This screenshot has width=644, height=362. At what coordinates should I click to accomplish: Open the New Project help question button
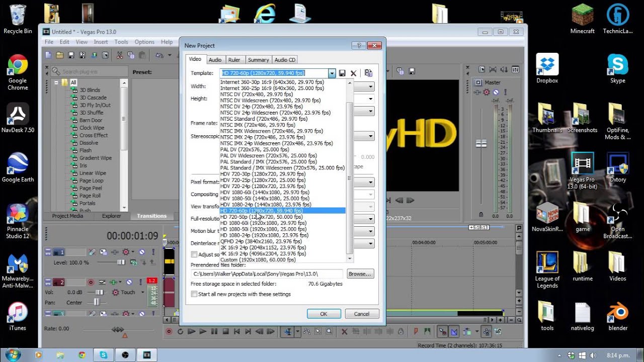point(359,45)
